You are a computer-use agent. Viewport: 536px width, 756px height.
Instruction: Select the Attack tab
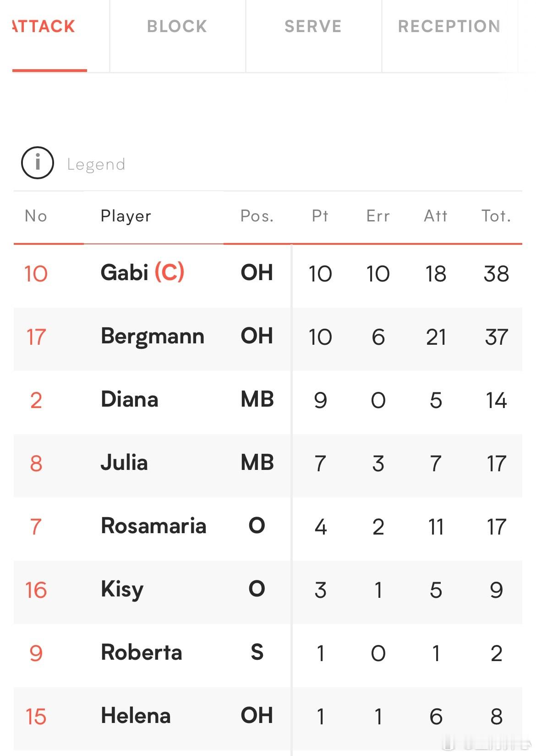[44, 26]
